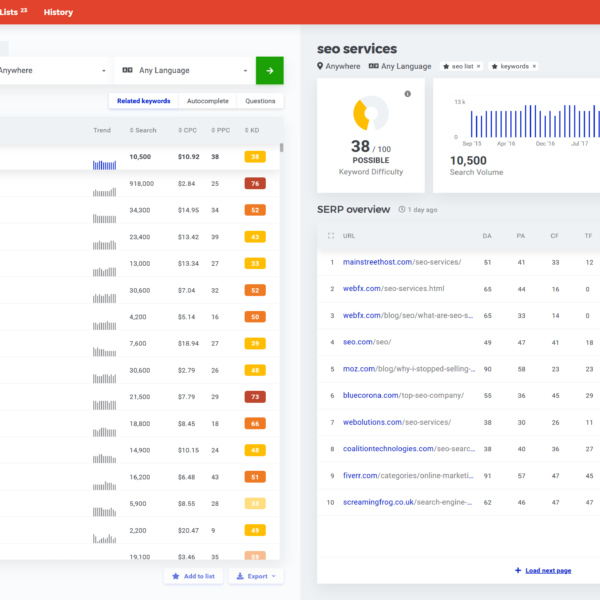Click the Add to list button
600x600 pixels.
click(193, 576)
